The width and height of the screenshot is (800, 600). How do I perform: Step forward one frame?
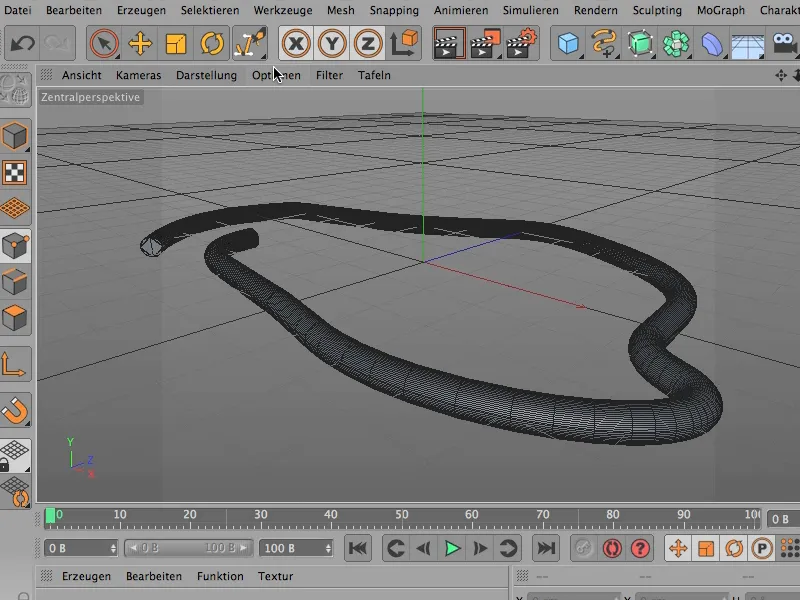pyautogui.click(x=480, y=548)
